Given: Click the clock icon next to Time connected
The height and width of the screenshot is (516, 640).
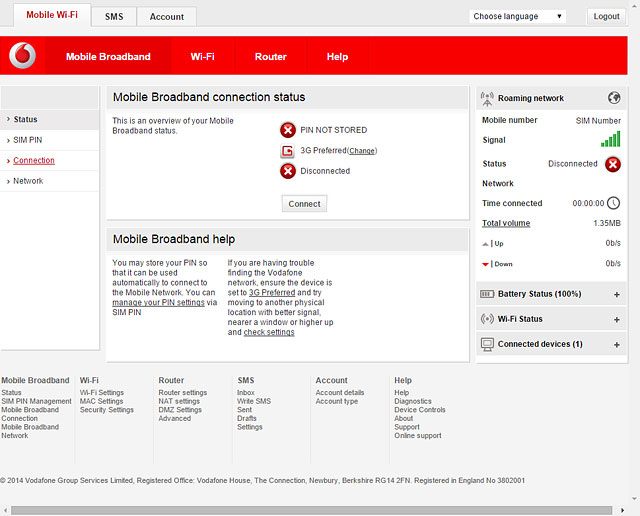Looking at the screenshot, I should tap(613, 203).
